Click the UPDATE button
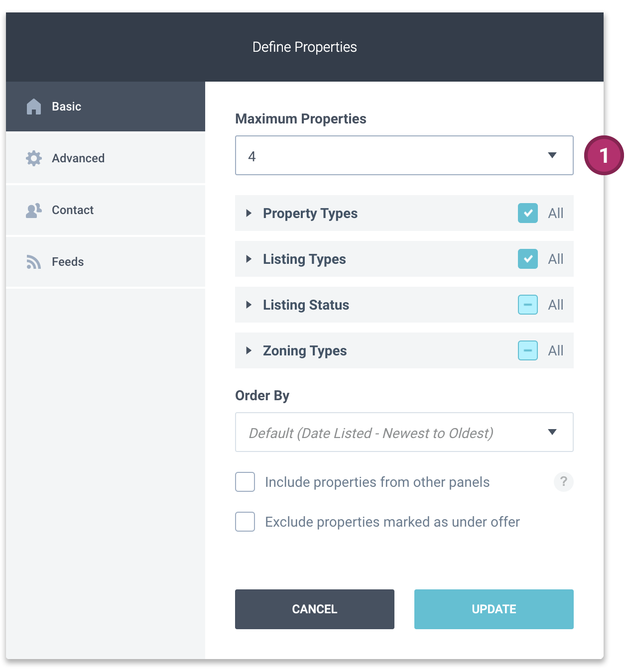The image size is (626, 672). coord(494,609)
